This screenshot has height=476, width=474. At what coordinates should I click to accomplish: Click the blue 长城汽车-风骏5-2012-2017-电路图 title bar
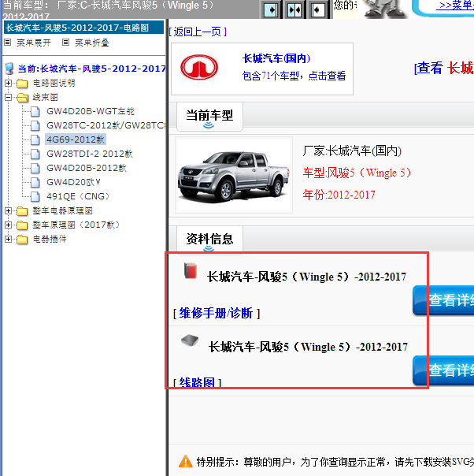[x=83, y=28]
